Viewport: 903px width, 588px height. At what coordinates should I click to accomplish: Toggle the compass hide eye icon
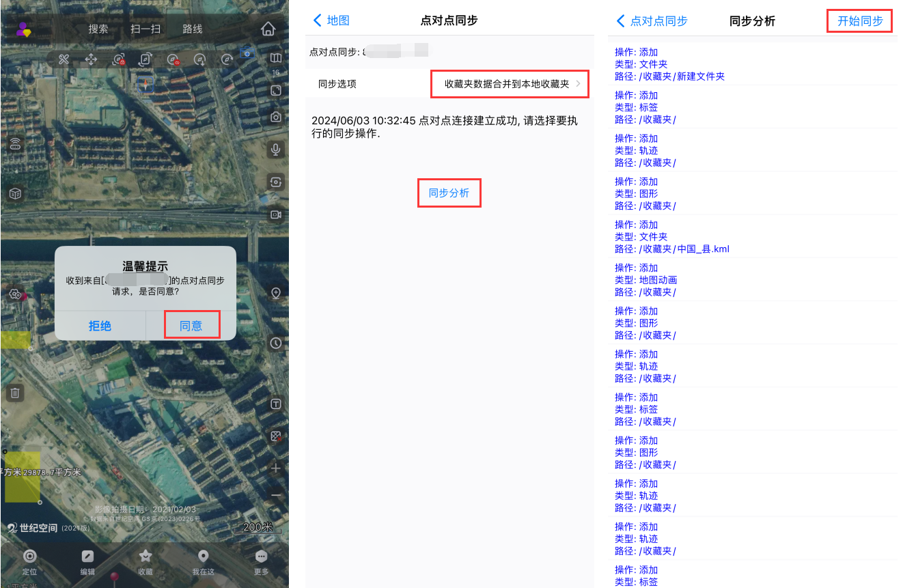[173, 59]
